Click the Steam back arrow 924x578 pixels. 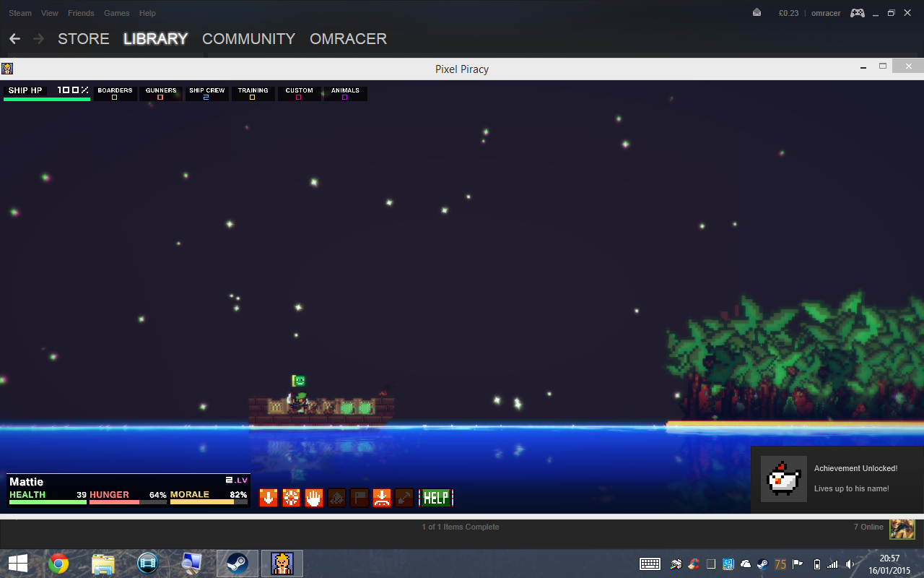pos(14,39)
